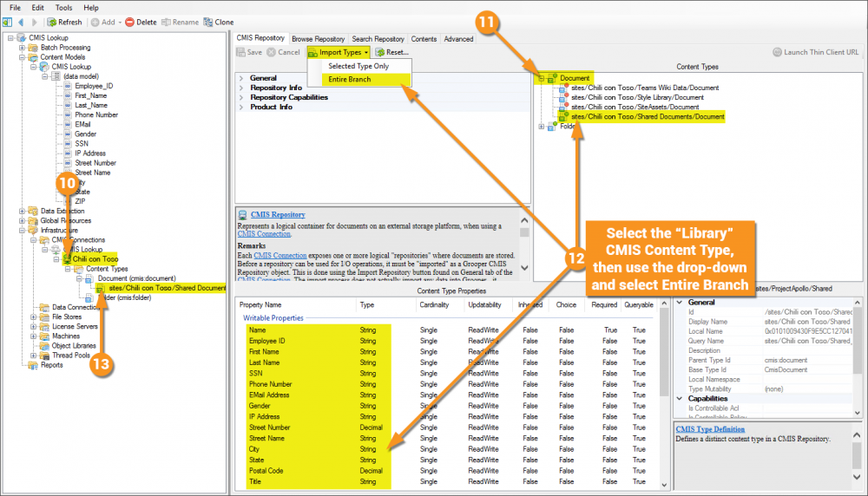The height and width of the screenshot is (496, 868).
Task: Click the Rename toolbar icon
Action: [166, 23]
